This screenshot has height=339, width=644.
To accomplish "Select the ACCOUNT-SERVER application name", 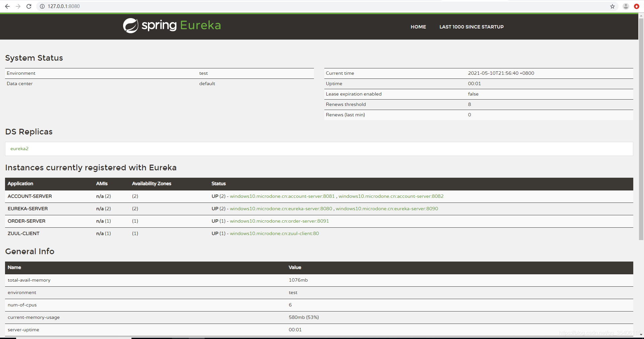I will click(x=30, y=196).
